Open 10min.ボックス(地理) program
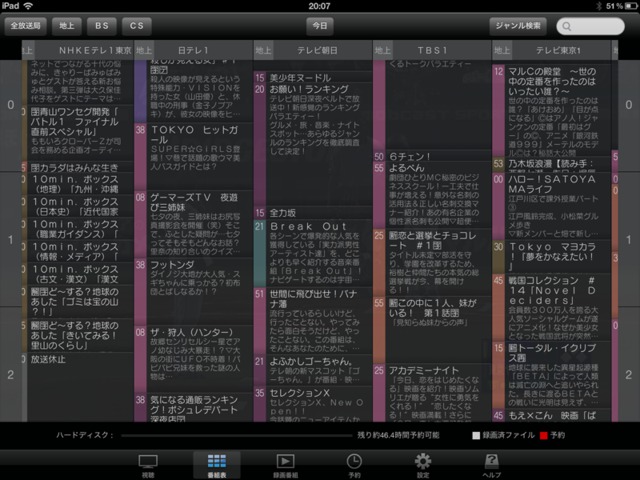The height and width of the screenshot is (480, 640). (x=78, y=183)
